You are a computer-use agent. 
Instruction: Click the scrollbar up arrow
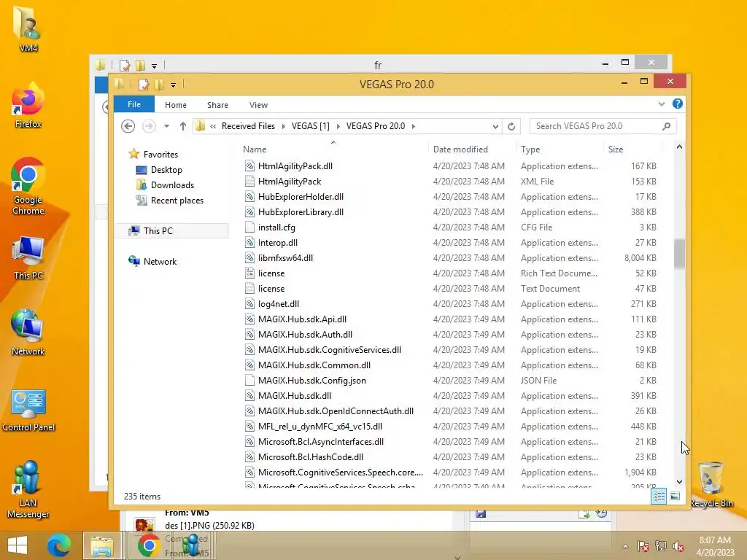tap(679, 147)
